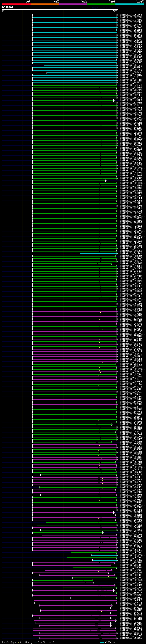Click the UniRef100_P34286 label
146x644 pixels.
click(x=131, y=502)
